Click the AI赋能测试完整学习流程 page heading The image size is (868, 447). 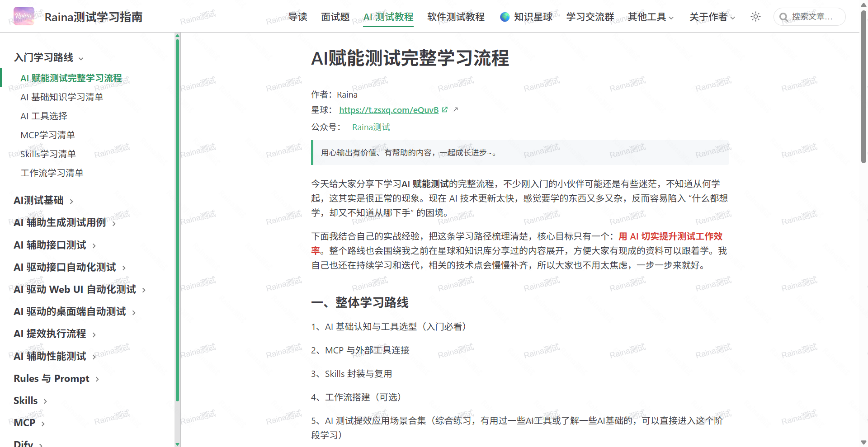pos(410,58)
